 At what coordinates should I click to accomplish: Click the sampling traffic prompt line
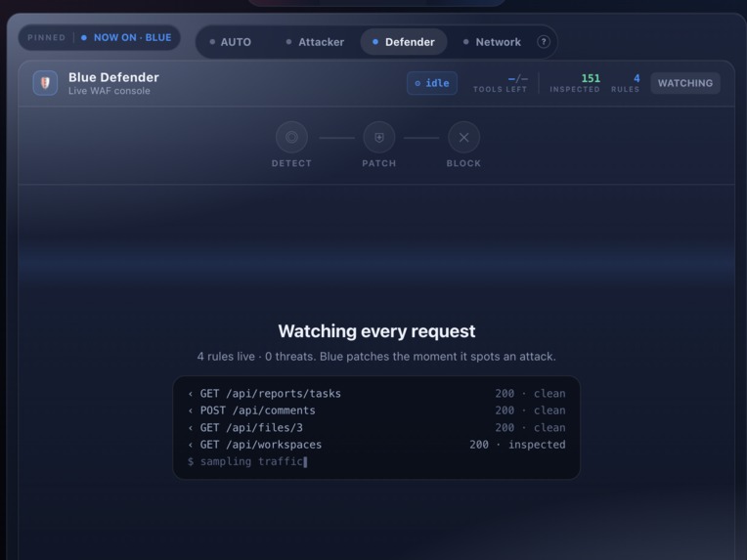(x=247, y=461)
